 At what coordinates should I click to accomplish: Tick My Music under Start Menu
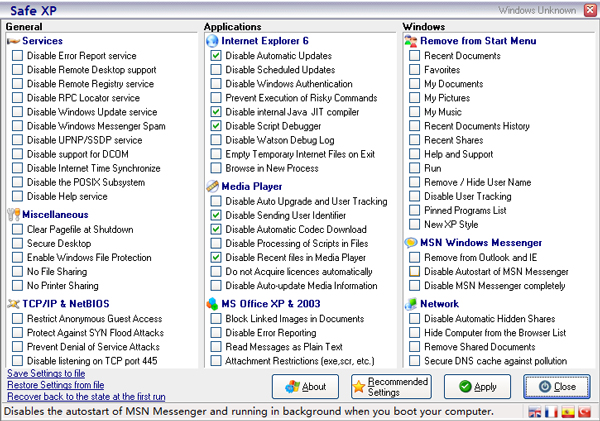pyautogui.click(x=414, y=112)
